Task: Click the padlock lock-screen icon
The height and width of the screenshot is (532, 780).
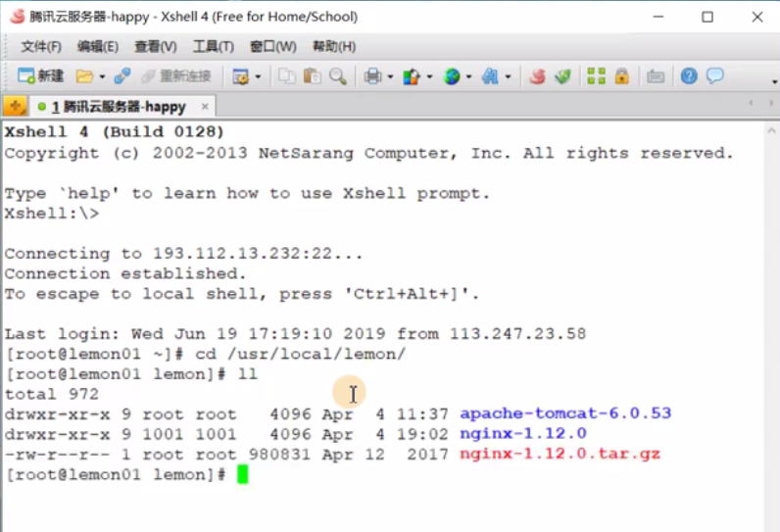Action: (x=622, y=76)
